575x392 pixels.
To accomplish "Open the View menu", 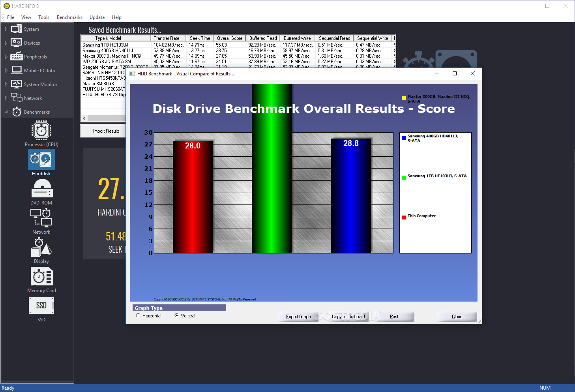I will [26, 17].
